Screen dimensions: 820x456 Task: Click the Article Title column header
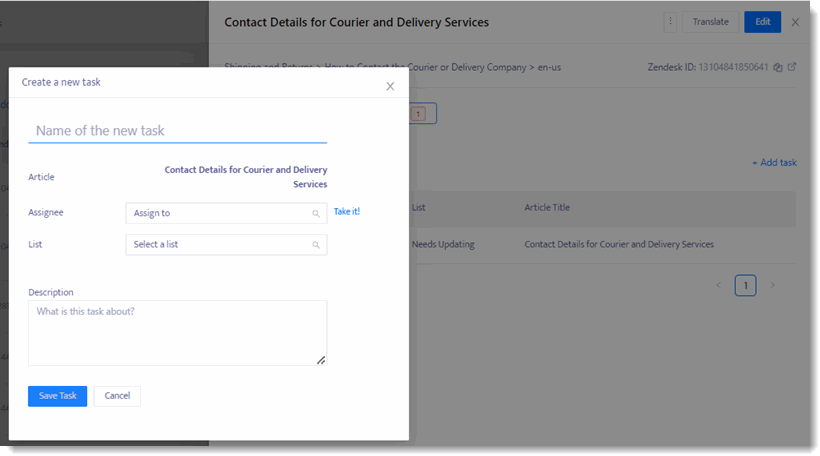point(547,208)
